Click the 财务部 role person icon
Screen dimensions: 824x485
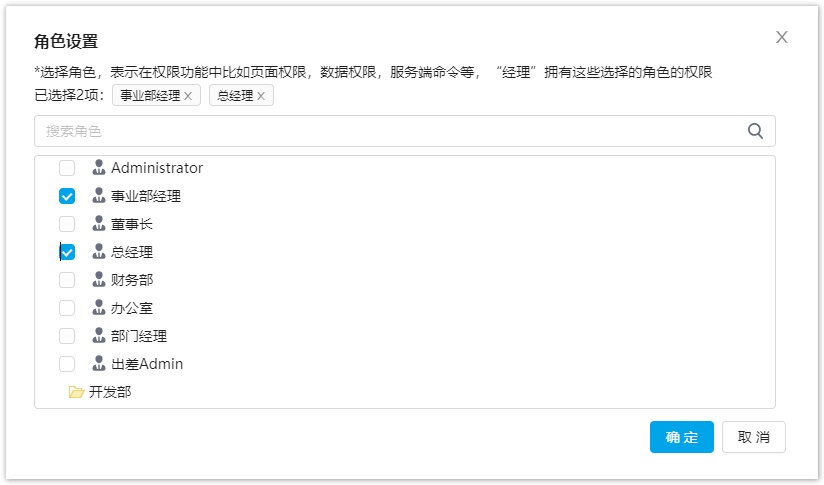99,280
